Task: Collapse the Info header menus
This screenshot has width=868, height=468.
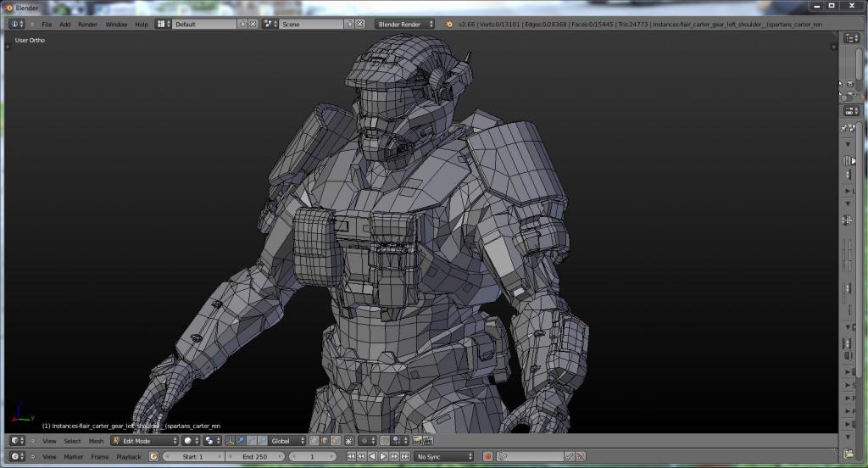Action: (32, 24)
